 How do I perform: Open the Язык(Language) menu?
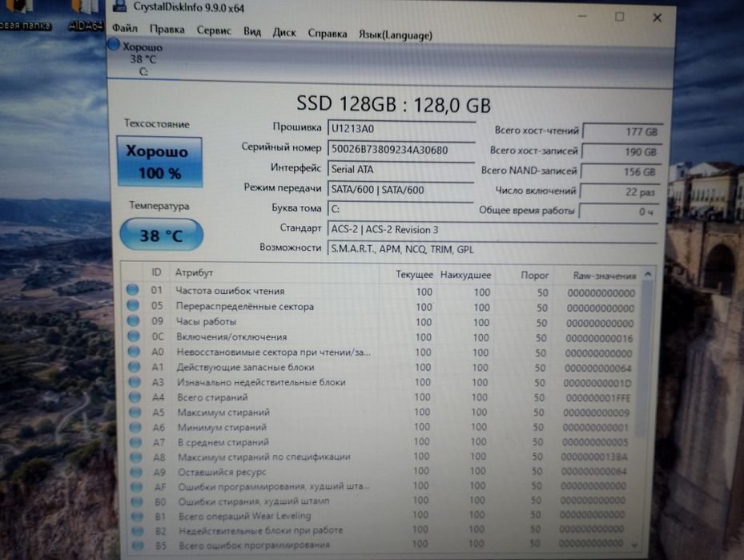396,35
